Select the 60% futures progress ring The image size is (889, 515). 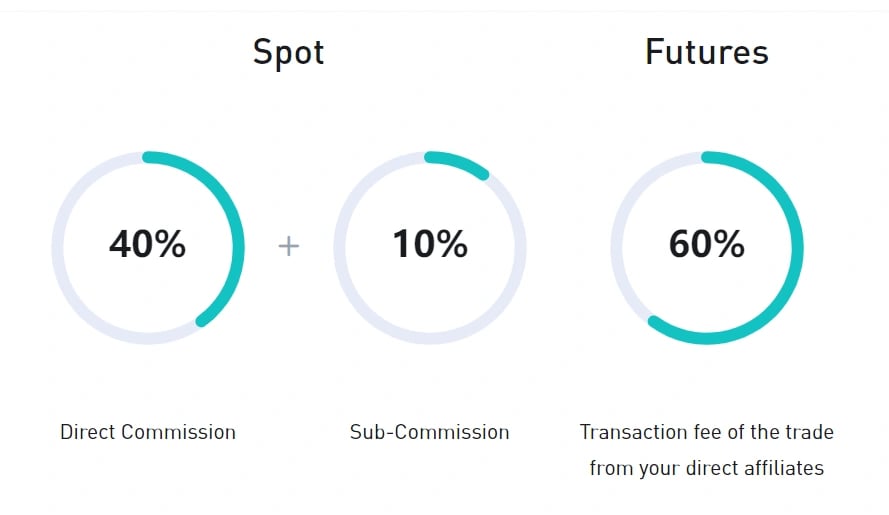coord(706,247)
